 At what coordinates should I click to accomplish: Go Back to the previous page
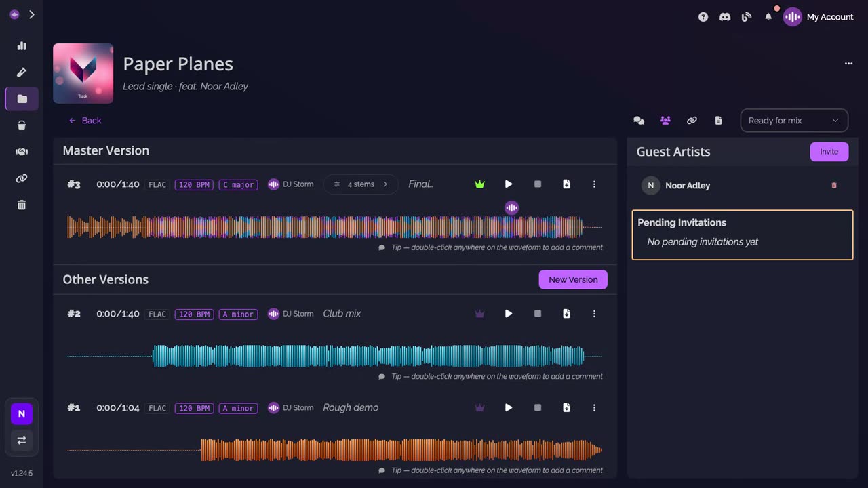85,121
